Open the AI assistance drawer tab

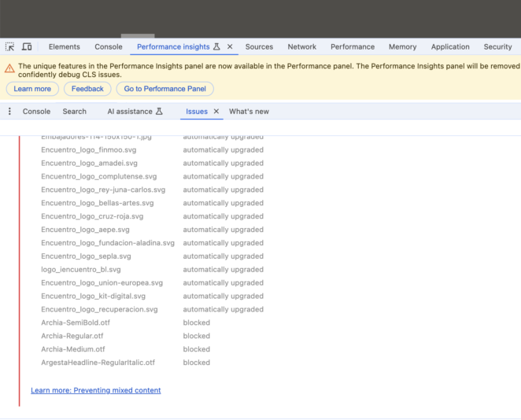pyautogui.click(x=135, y=112)
